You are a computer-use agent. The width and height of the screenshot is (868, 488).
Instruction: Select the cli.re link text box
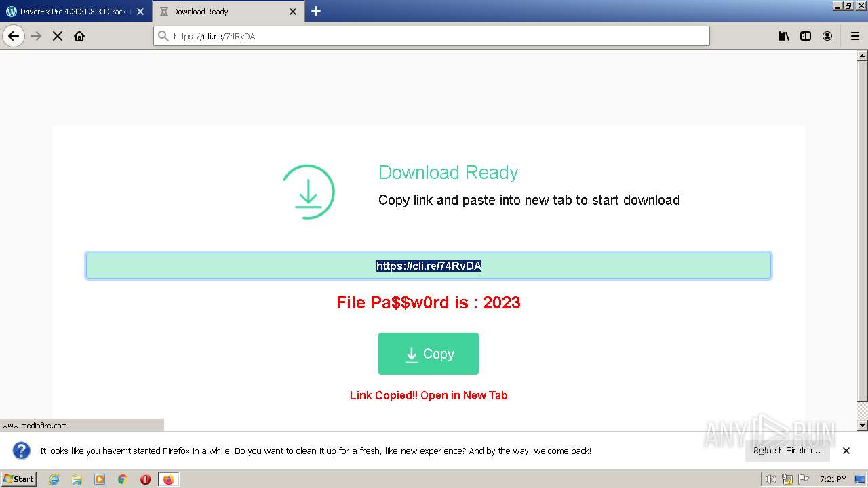click(x=428, y=266)
